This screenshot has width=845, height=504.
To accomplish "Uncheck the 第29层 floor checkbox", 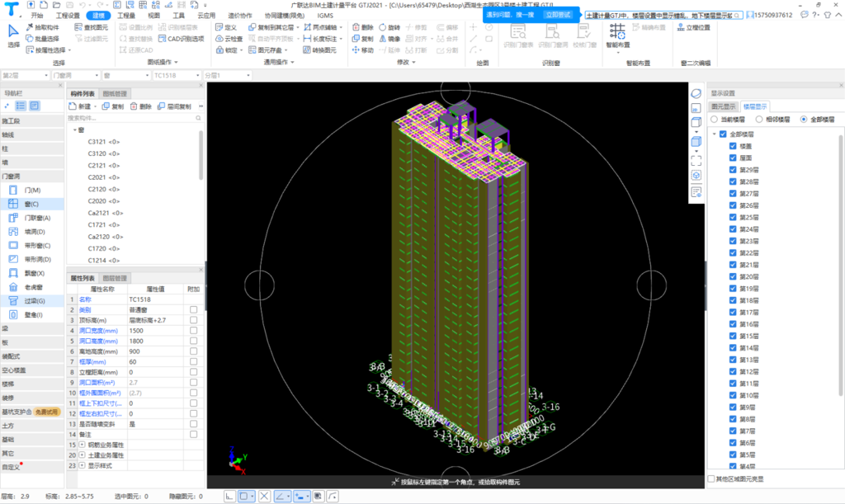I will 733,170.
